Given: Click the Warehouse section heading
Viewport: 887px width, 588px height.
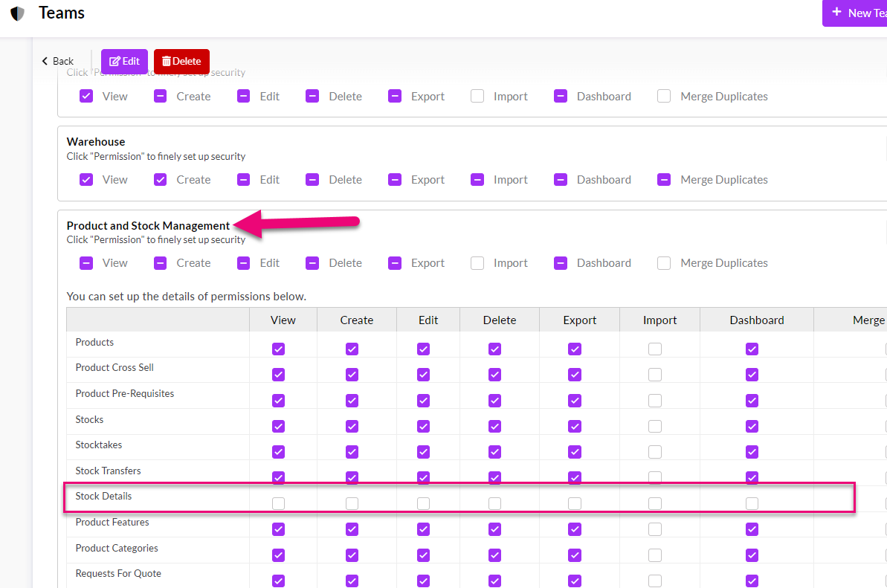Looking at the screenshot, I should click(96, 142).
